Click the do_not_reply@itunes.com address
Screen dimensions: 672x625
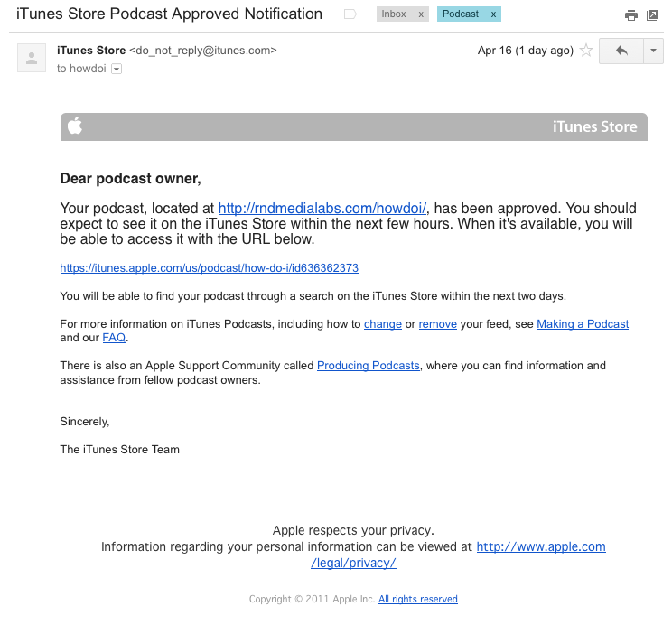203,51
